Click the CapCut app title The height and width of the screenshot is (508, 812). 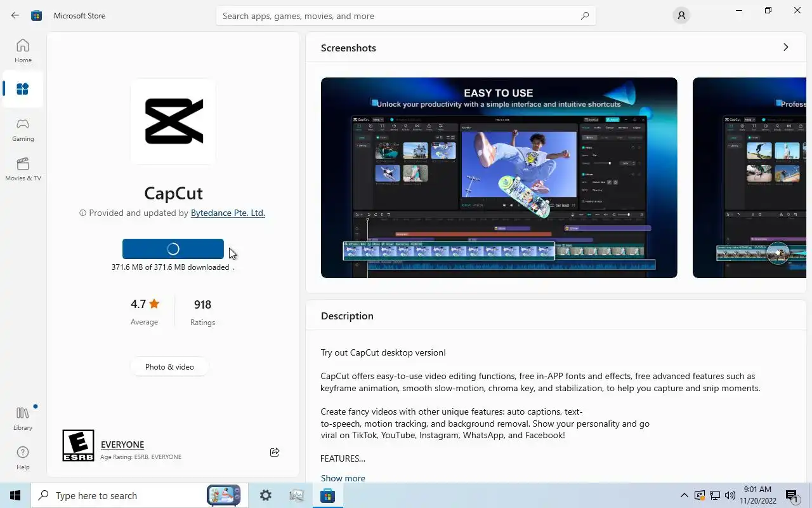point(173,193)
